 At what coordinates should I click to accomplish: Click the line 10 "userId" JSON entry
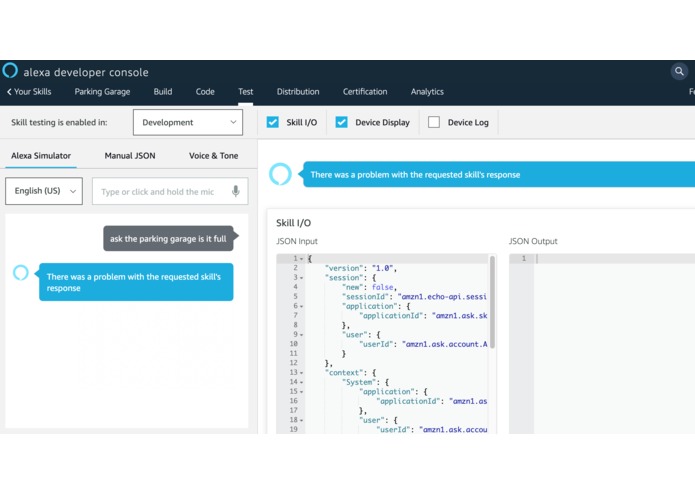click(x=423, y=344)
